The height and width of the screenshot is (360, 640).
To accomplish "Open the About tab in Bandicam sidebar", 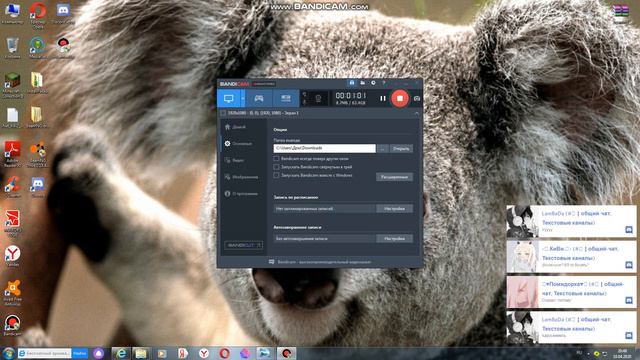I will click(243, 193).
